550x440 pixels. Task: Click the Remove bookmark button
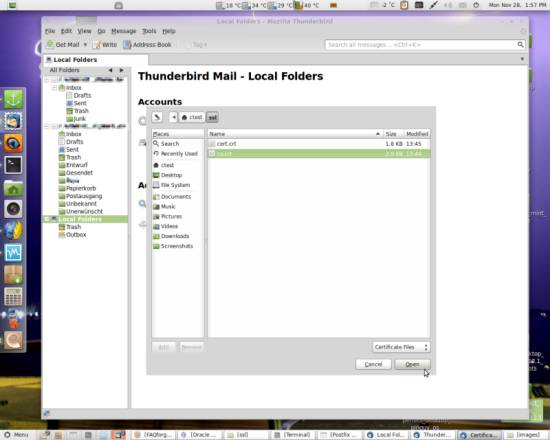(192, 347)
